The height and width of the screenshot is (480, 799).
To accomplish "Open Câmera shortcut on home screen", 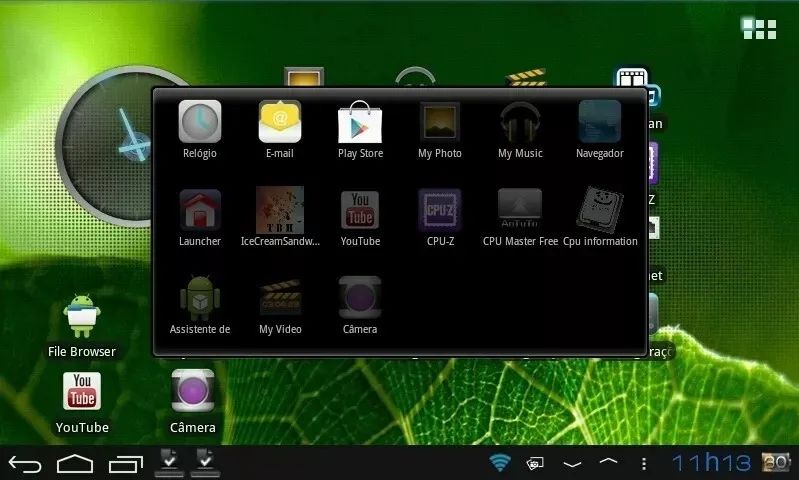I will (193, 391).
